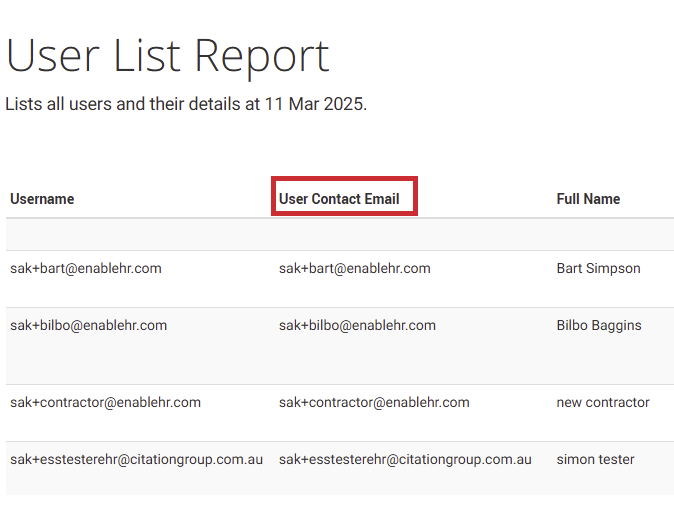The image size is (674, 526).
Task: Click the Full Name column header
Action: pyautogui.click(x=588, y=199)
